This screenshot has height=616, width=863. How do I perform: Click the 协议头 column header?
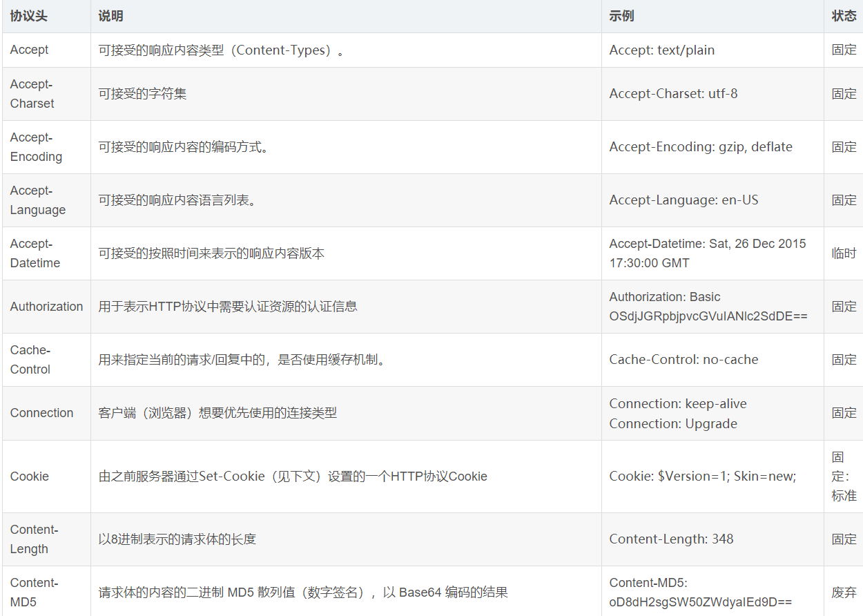[29, 16]
